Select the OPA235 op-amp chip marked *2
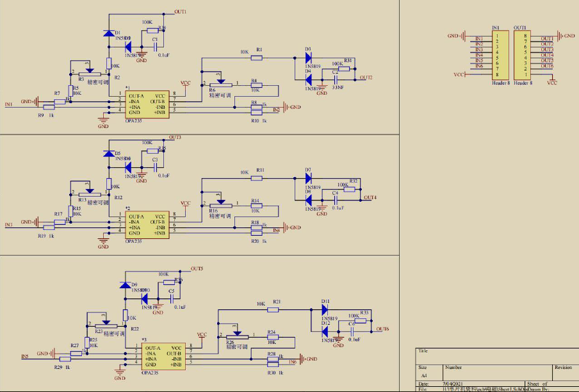 pos(147,225)
